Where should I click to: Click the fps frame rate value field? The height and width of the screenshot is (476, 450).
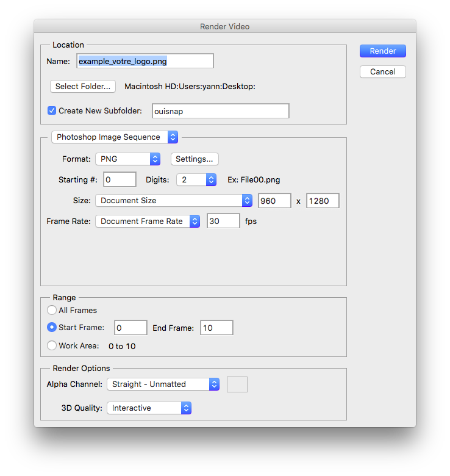(x=223, y=221)
